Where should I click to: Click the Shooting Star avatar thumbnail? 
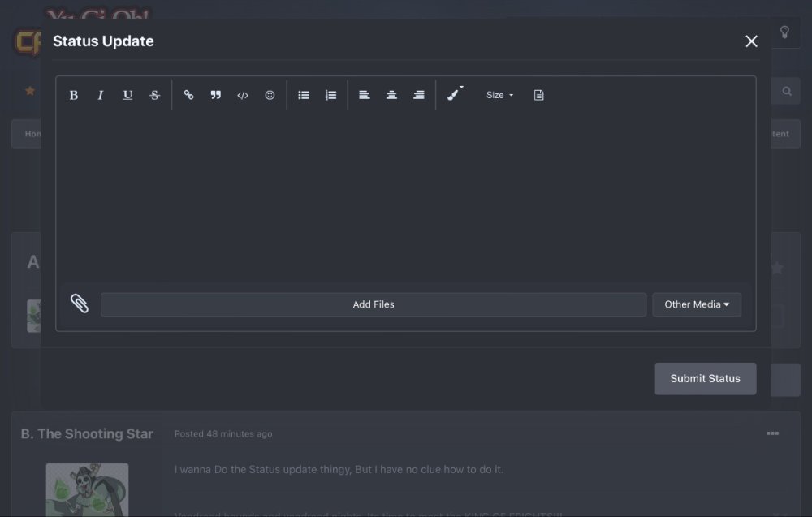click(x=87, y=489)
